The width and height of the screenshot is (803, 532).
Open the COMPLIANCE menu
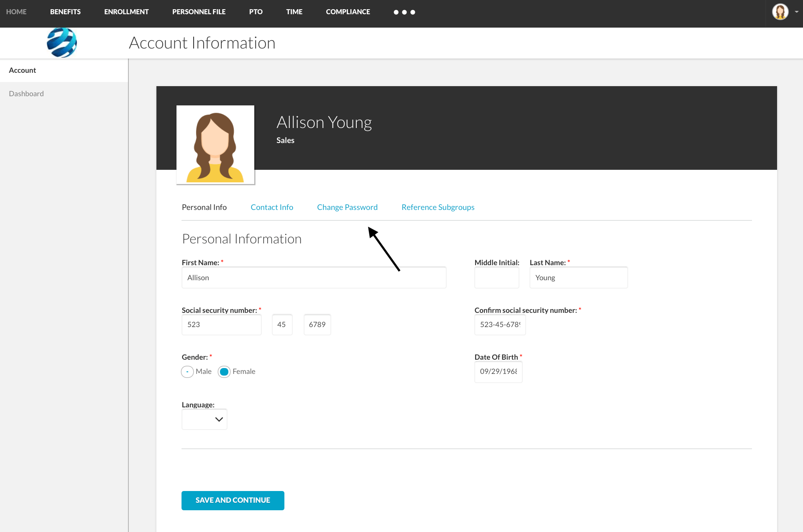pyautogui.click(x=348, y=12)
